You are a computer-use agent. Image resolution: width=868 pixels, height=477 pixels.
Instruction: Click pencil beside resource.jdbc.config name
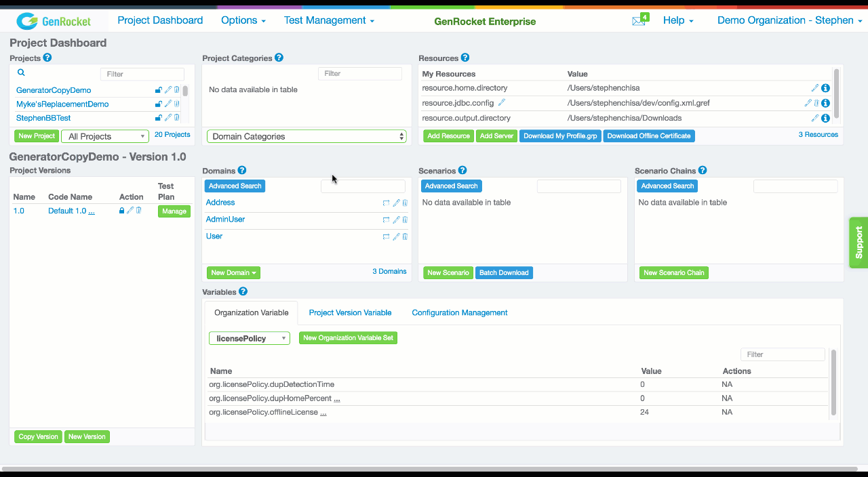click(502, 103)
